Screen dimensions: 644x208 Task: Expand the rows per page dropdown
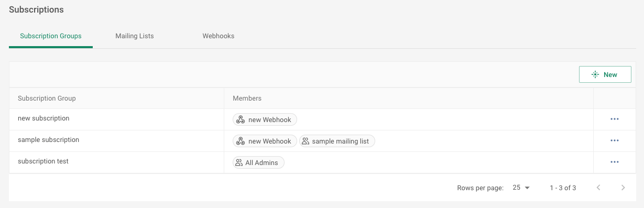pos(521,188)
